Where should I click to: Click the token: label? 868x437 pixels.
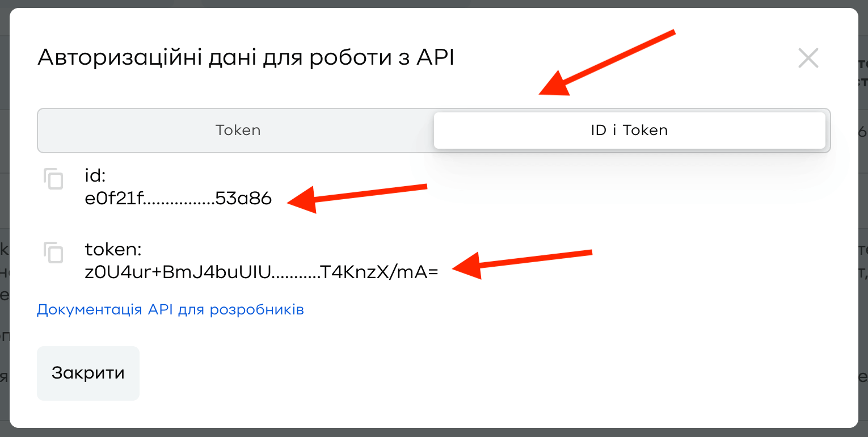(x=113, y=250)
